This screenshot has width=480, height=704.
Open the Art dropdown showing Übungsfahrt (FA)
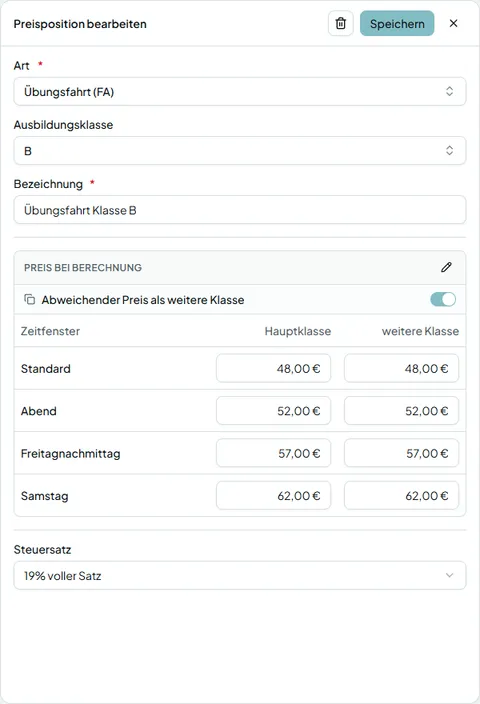240,92
